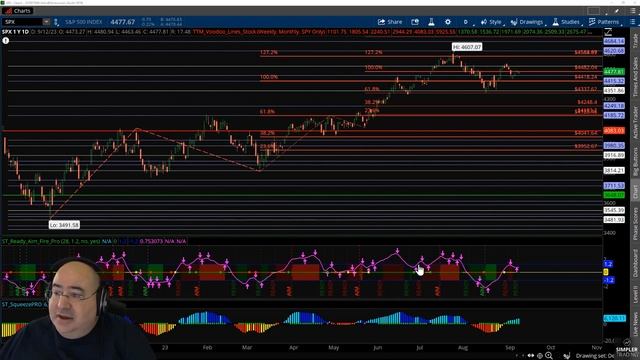Image resolution: width=640 pixels, height=360 pixels.
Task: Open the title bar list menu icon
Action: click(633, 11)
